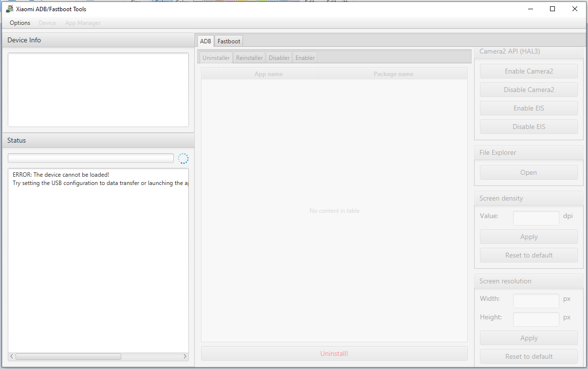Select the Uninstaller tab
This screenshot has height=369, width=588.
pyautogui.click(x=216, y=57)
